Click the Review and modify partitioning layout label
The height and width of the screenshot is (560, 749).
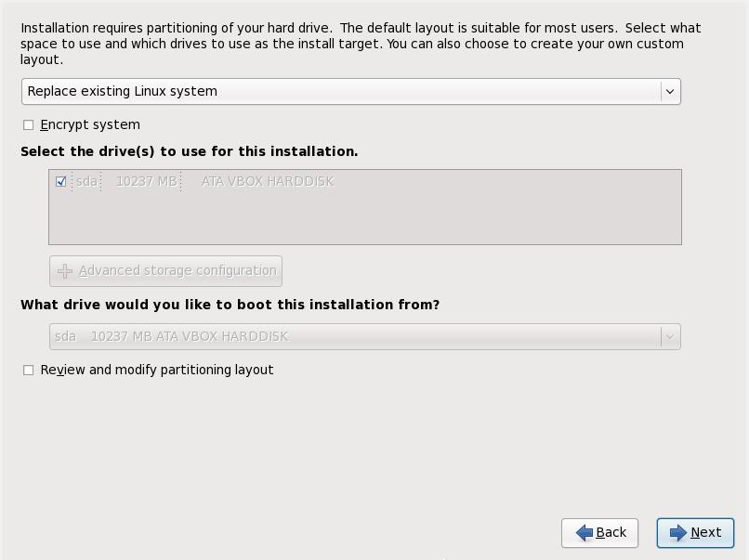pos(155,370)
